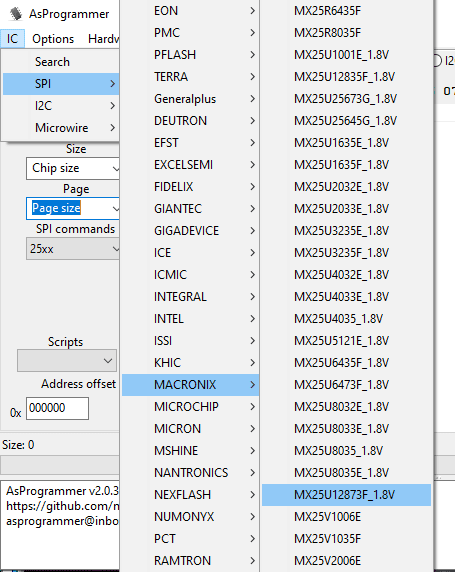The height and width of the screenshot is (572, 455).
Task: Choose chip MX25V1035F
Action: 346,538
